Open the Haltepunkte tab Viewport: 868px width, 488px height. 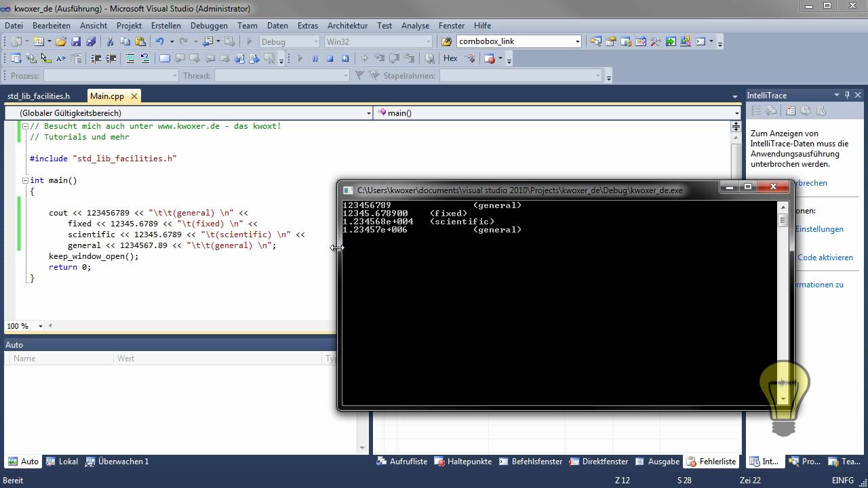(x=463, y=462)
